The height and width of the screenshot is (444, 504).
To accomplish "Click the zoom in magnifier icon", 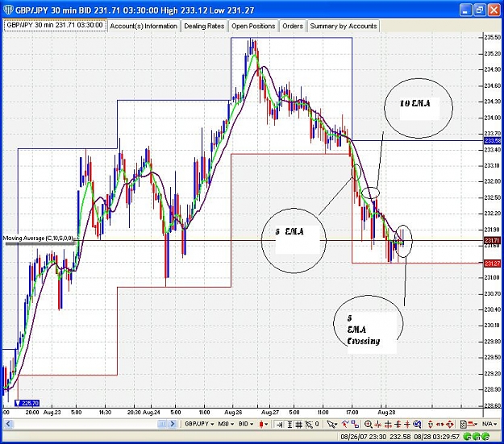I will pyautogui.click(x=368, y=425).
